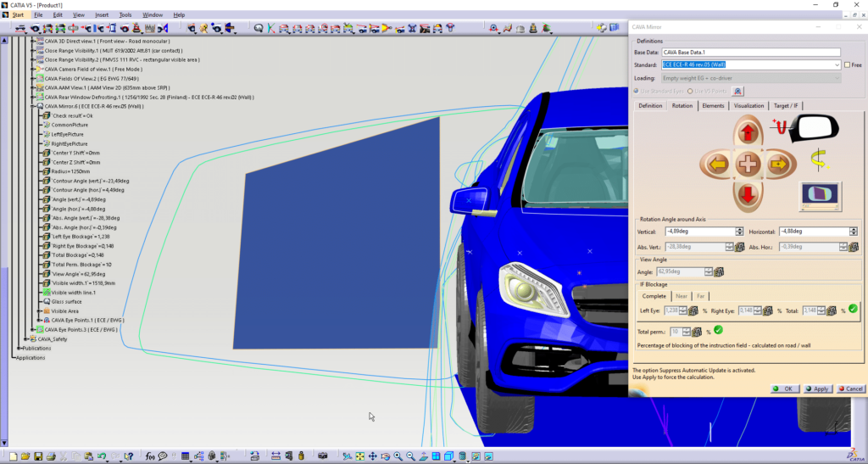Enable the Free checkbox
This screenshot has height=464, width=868.
coord(847,65)
